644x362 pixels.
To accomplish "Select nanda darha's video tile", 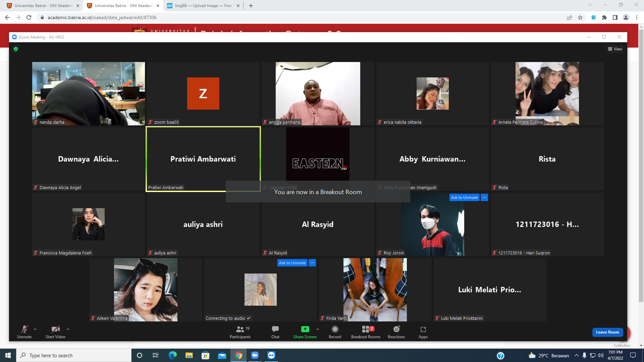I will (x=89, y=94).
